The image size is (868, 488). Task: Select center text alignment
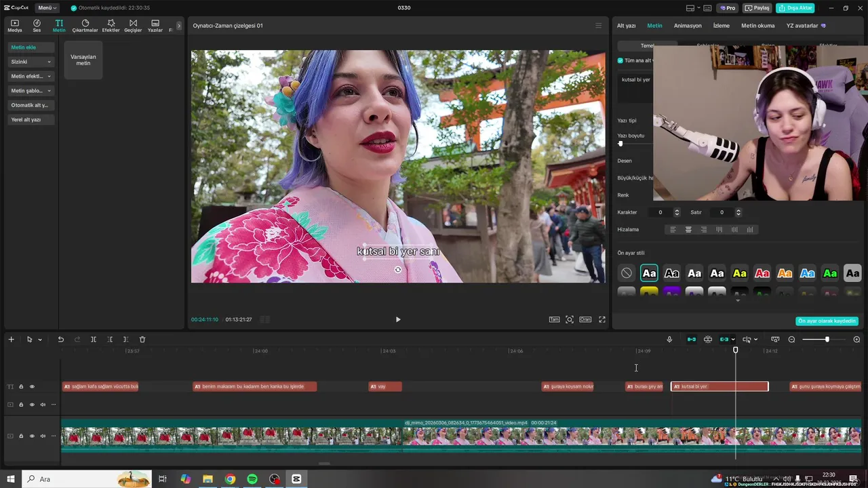tap(688, 230)
